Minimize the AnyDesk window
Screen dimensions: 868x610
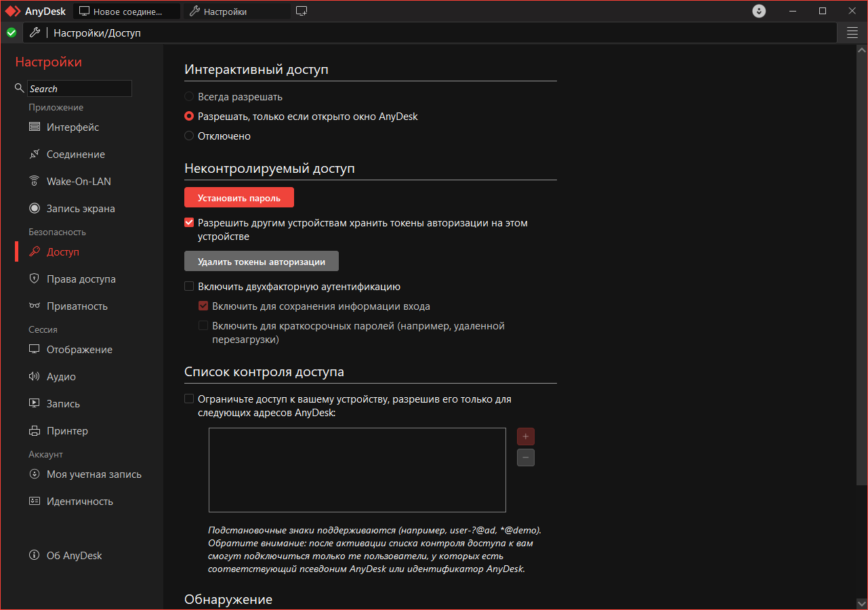(793, 11)
